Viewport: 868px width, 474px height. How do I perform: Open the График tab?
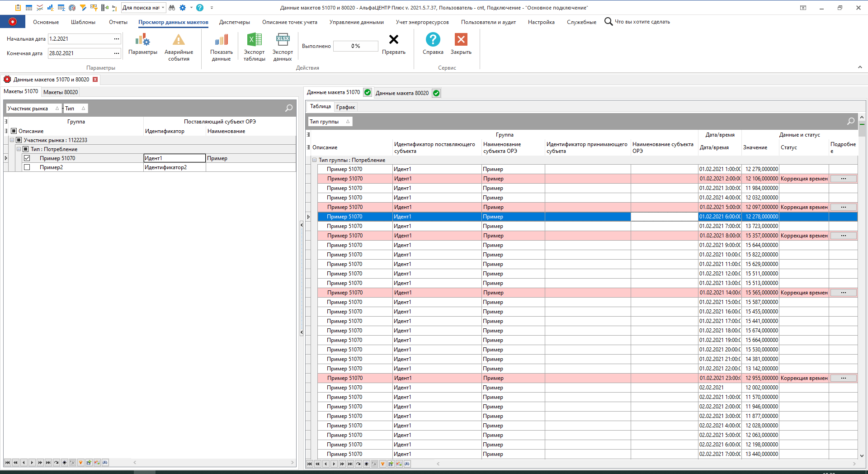point(345,107)
